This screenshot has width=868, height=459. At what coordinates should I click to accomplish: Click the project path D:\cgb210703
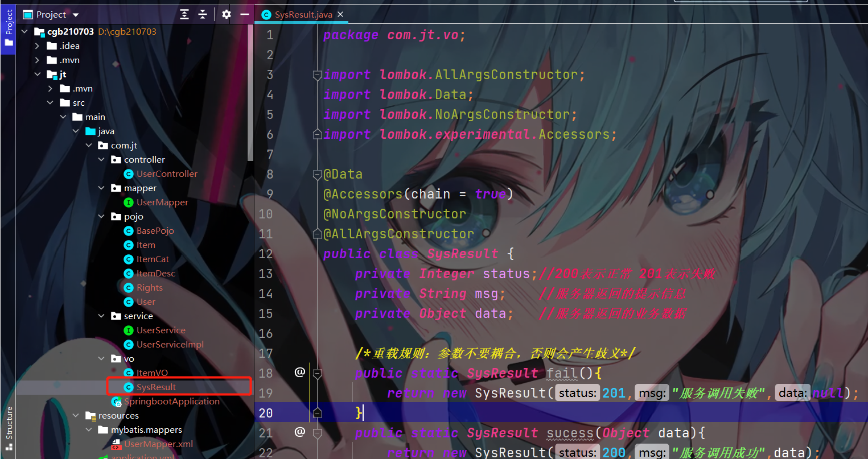tap(127, 31)
